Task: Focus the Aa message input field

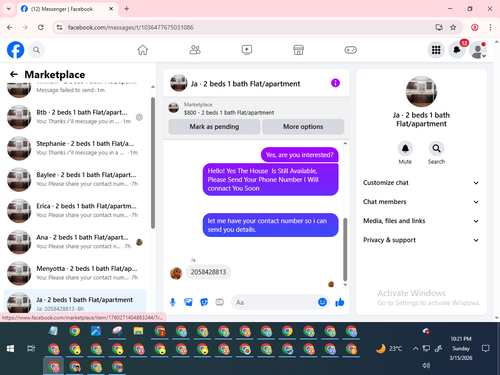Action: click(274, 302)
